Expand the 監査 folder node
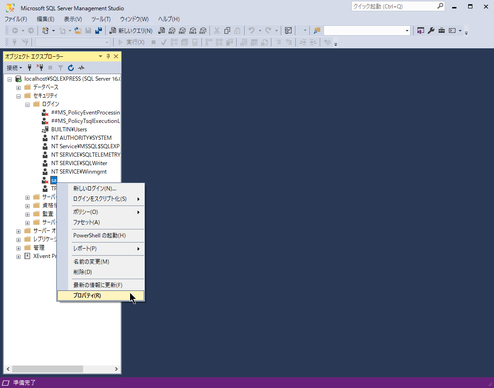Image resolution: width=494 pixels, height=388 pixels. click(x=27, y=214)
